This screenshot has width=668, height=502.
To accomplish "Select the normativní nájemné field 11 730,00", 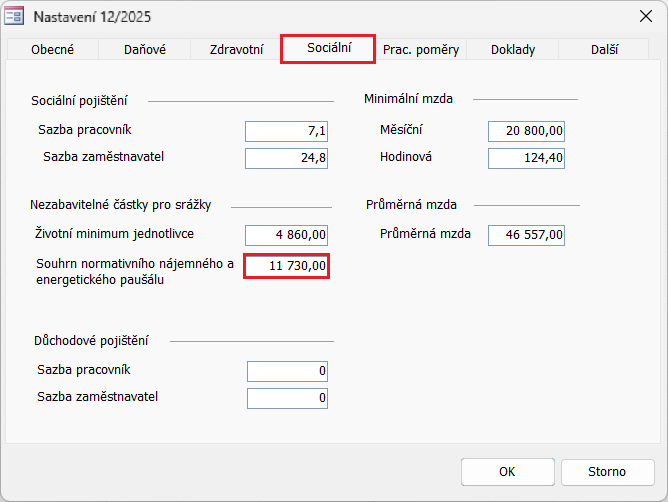I will coord(286,266).
